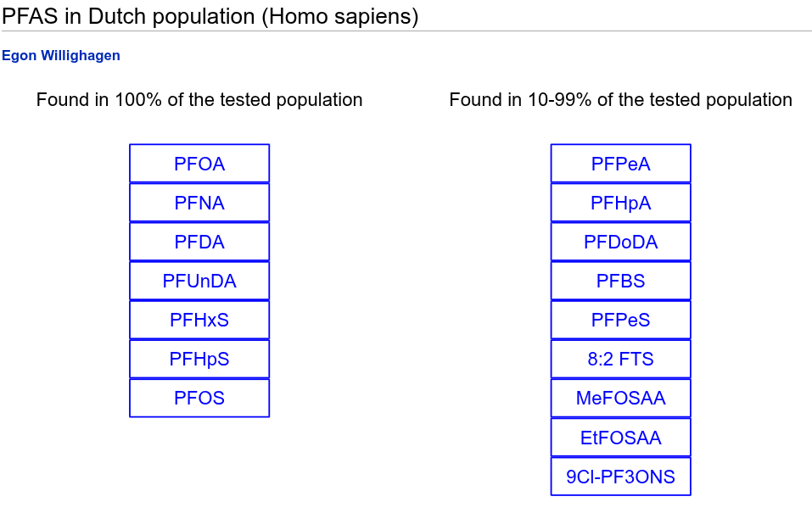The width and height of the screenshot is (812, 530).
Task: Open the PFDA compound link
Action: [199, 242]
